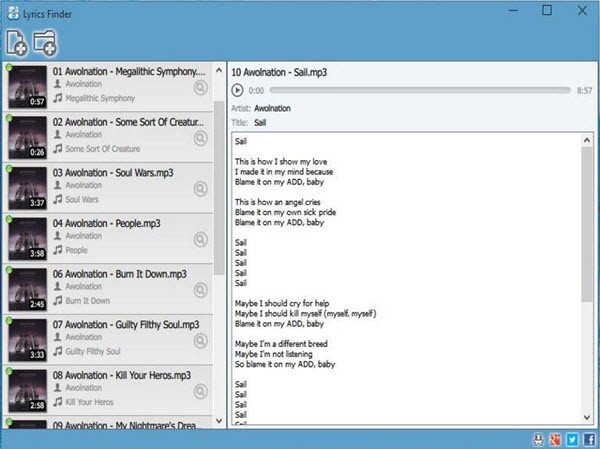Image resolution: width=600 pixels, height=449 pixels.
Task: Play the Sail.mp3 track
Action: tap(237, 90)
